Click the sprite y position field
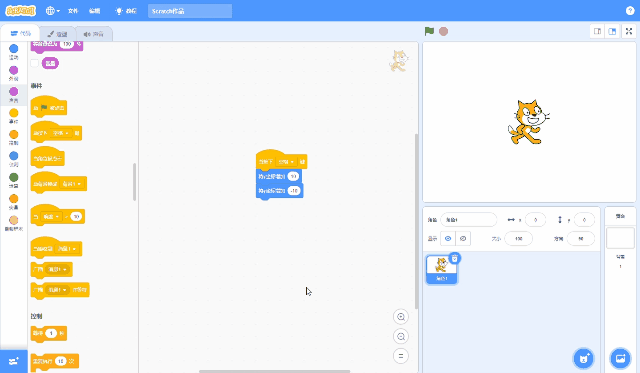The height and width of the screenshot is (373, 640). [x=584, y=220]
